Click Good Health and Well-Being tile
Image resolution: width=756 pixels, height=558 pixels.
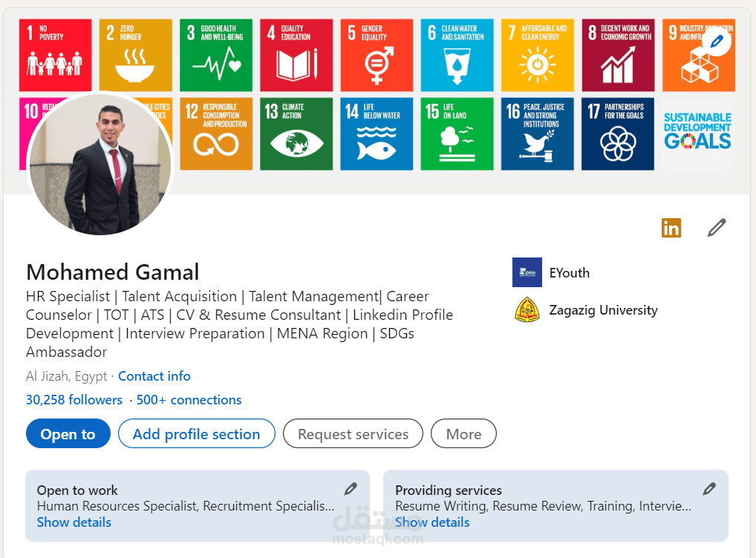click(216, 55)
